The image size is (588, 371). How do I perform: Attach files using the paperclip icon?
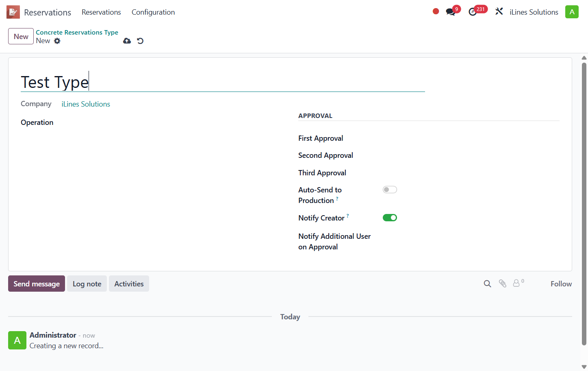click(503, 284)
